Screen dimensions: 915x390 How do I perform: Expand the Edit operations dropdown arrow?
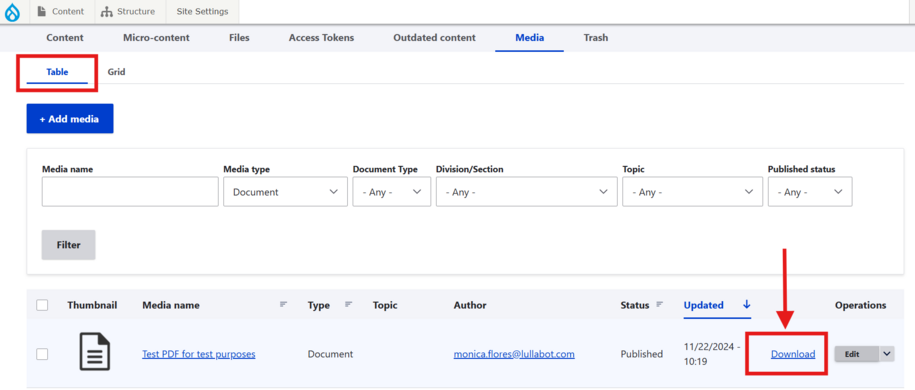(887, 354)
